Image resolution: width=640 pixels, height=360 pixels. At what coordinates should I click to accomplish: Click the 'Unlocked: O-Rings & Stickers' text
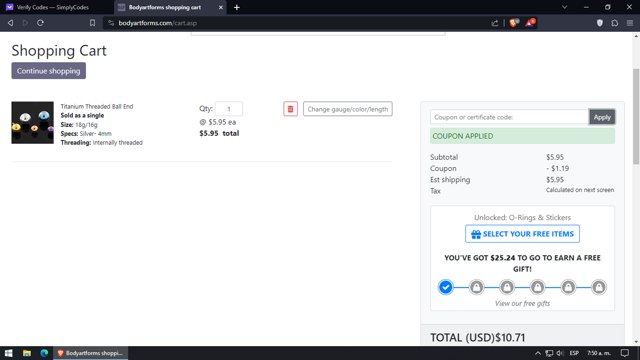click(x=522, y=218)
